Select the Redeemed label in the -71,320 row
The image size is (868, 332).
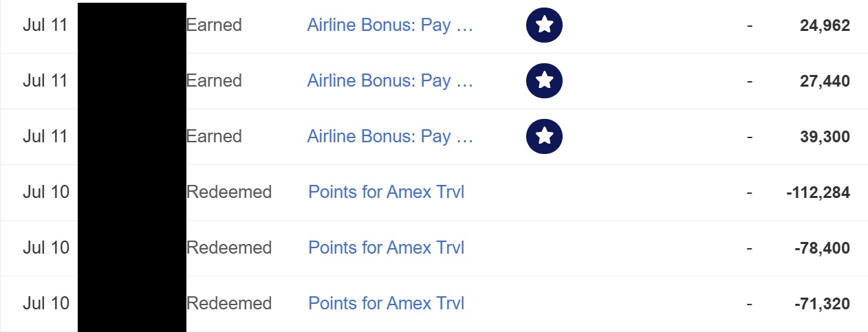(229, 303)
